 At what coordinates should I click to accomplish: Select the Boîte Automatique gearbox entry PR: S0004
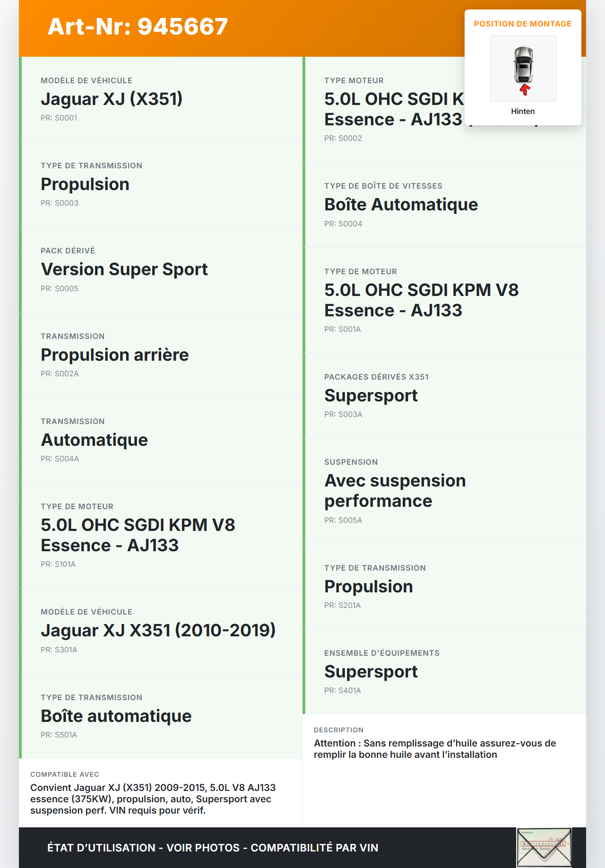pyautogui.click(x=401, y=205)
